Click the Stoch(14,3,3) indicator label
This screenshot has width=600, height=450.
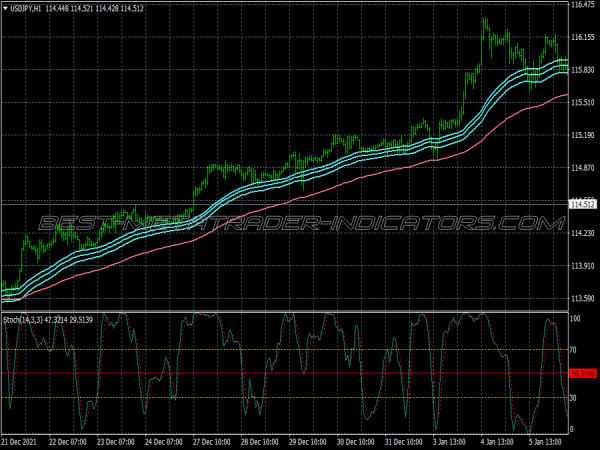(x=23, y=320)
